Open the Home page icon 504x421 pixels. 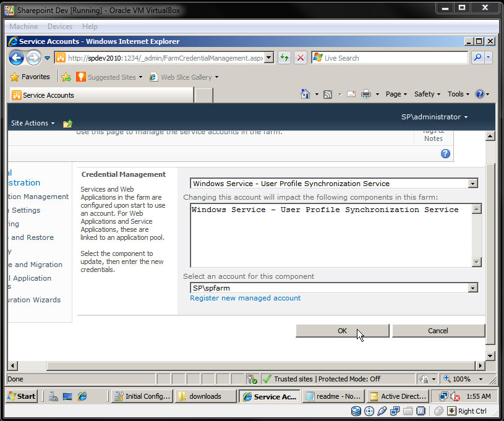[x=305, y=94]
